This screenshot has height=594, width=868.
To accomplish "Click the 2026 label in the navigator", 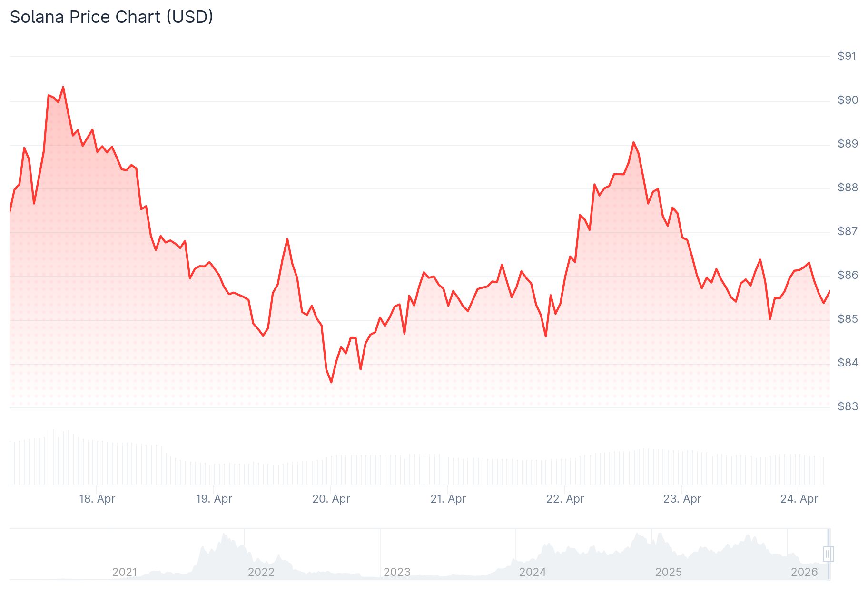I will (804, 572).
